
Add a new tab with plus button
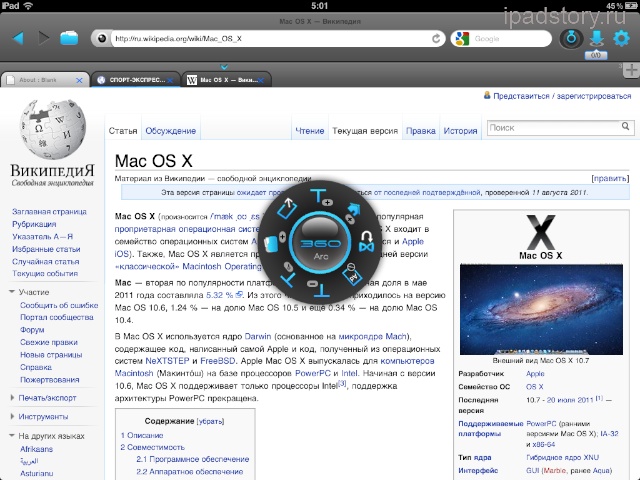(x=631, y=70)
